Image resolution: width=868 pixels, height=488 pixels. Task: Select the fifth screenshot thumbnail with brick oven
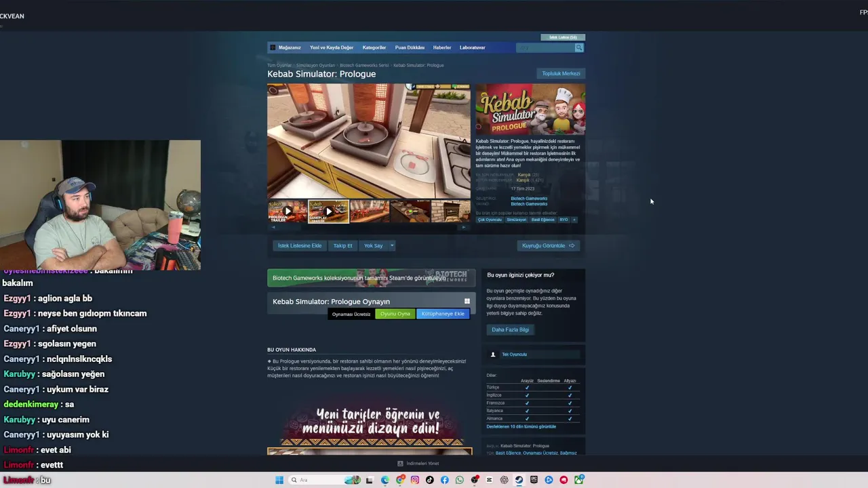point(451,211)
